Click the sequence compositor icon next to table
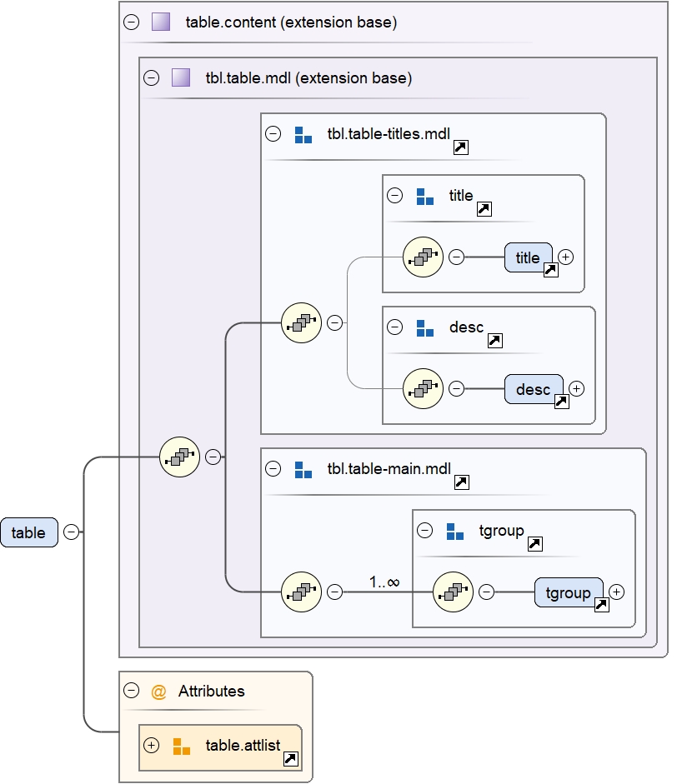692x784 pixels. [179, 457]
